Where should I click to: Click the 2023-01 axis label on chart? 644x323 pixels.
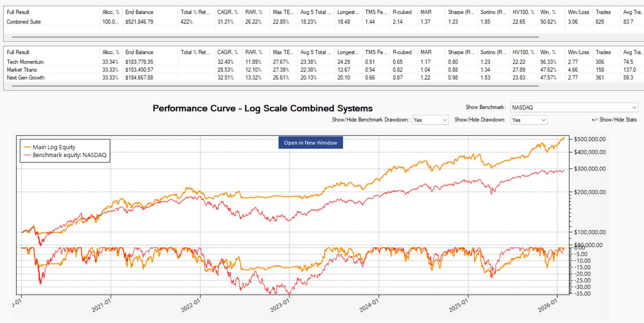[x=280, y=305]
